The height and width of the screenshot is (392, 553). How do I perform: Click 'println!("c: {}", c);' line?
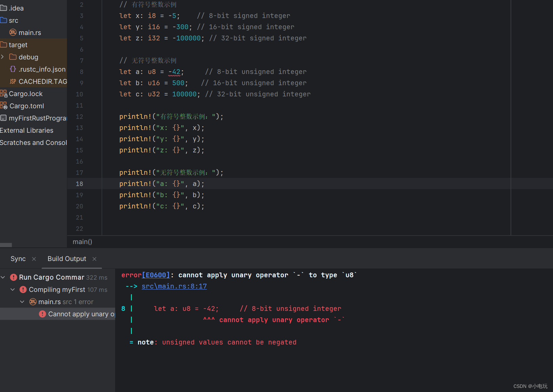point(162,206)
